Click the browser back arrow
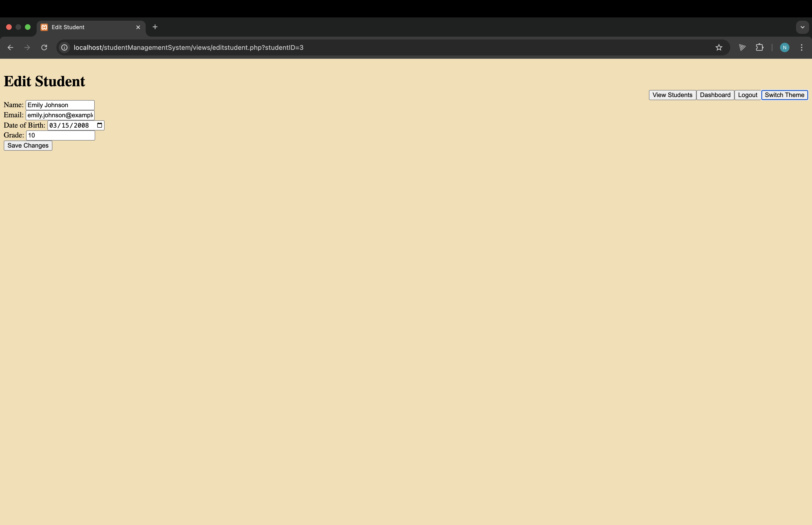Image resolution: width=812 pixels, height=525 pixels. click(10, 47)
